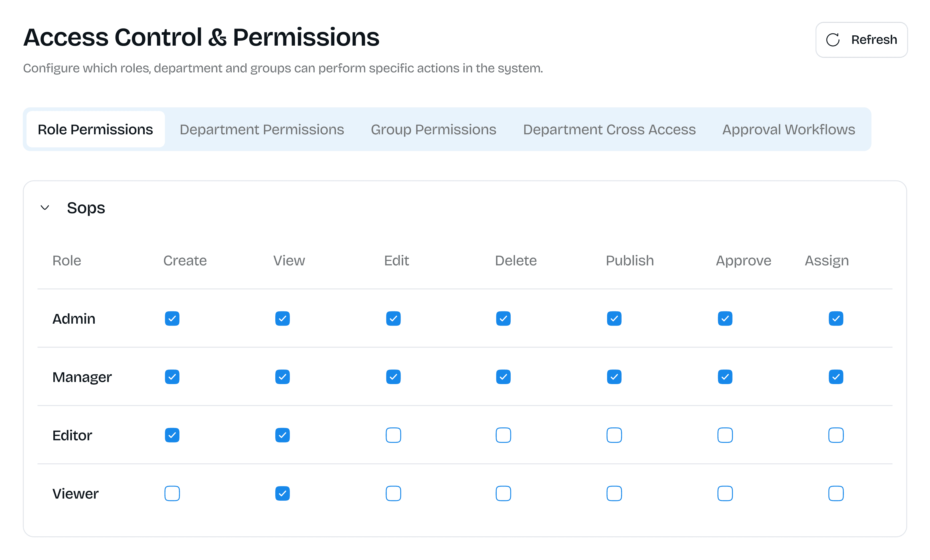Enable Editor Edit permission checkbox
This screenshot has width=930, height=560.
click(393, 435)
